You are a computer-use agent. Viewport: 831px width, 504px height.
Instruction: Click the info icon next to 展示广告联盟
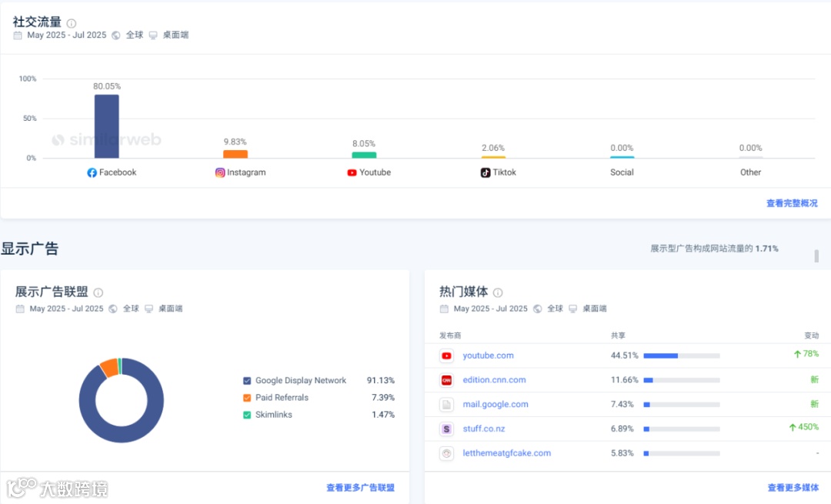click(x=98, y=292)
